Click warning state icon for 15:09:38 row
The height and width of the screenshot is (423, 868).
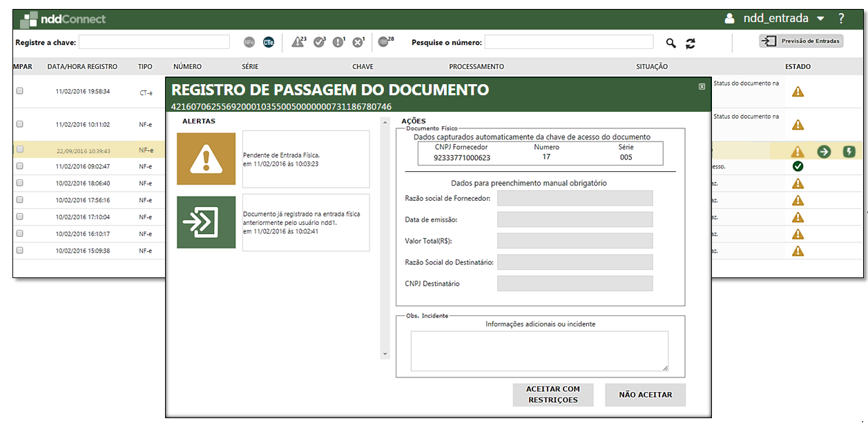[x=798, y=250]
